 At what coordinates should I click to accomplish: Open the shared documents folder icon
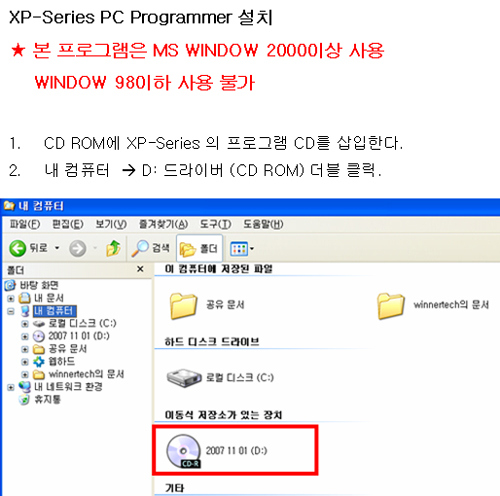183,305
